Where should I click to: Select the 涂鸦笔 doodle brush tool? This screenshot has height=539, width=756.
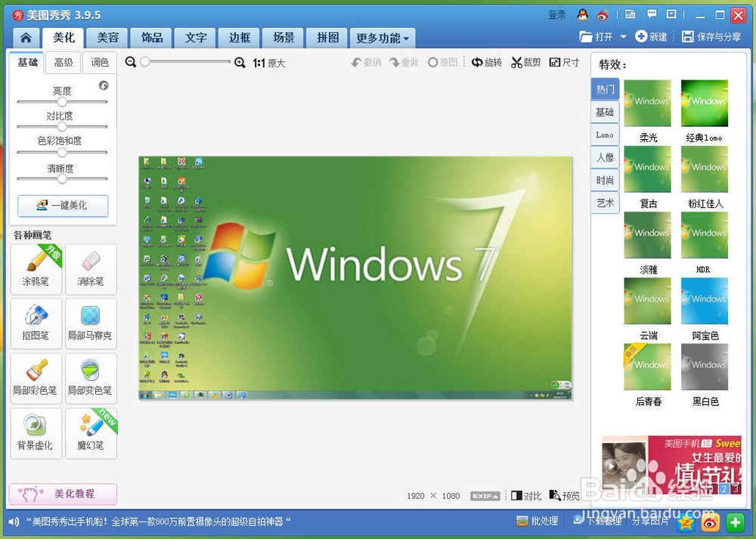(36, 269)
